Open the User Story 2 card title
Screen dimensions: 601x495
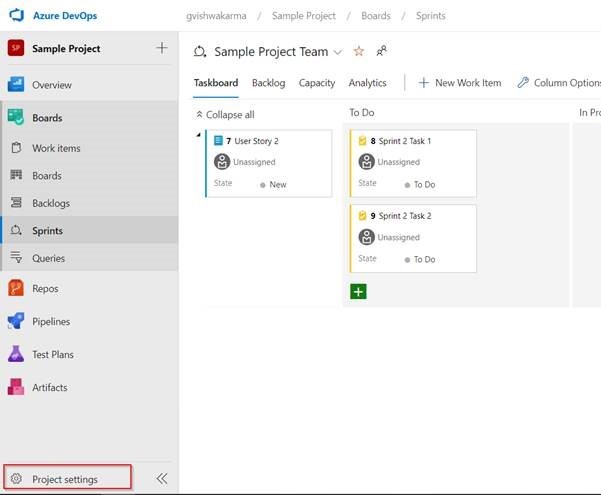point(256,141)
